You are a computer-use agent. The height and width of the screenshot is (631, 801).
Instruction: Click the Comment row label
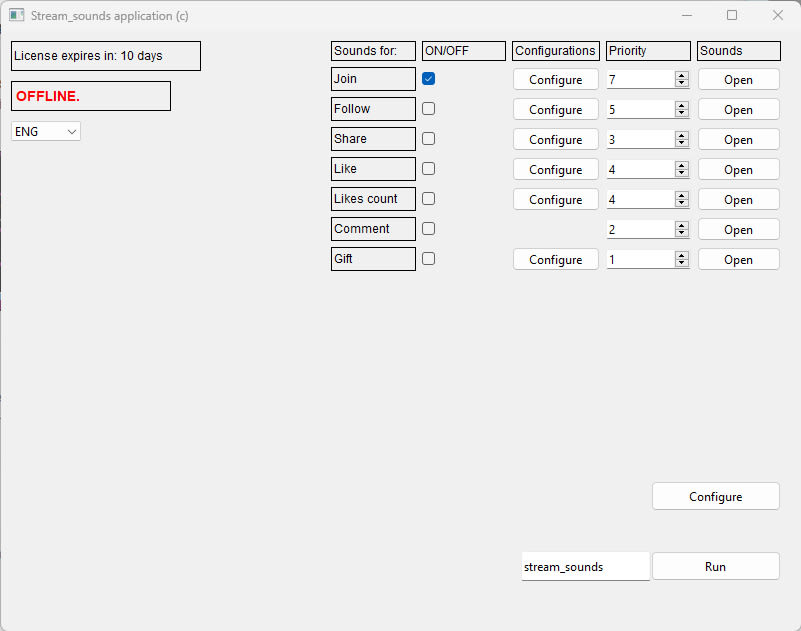coord(373,229)
